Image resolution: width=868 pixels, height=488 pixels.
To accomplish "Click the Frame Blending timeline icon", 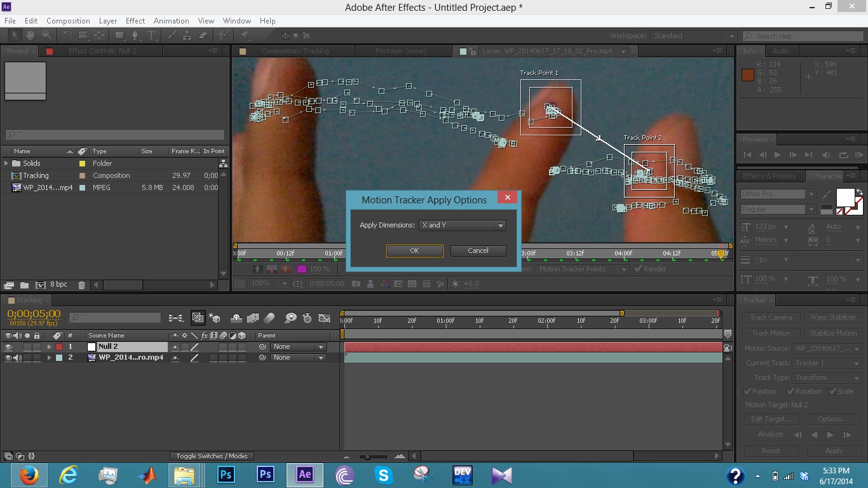I will [252, 318].
